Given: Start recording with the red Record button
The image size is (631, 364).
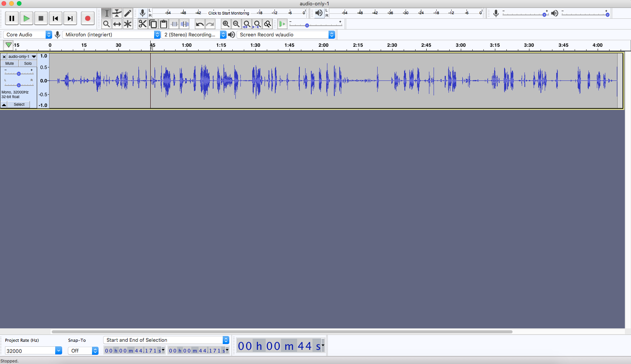Looking at the screenshot, I should pyautogui.click(x=88, y=18).
